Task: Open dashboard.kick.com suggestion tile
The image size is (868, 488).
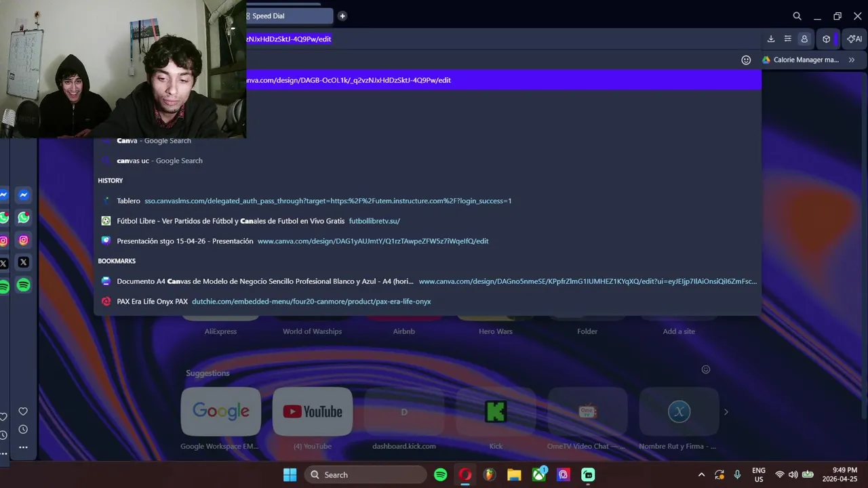Action: (404, 411)
